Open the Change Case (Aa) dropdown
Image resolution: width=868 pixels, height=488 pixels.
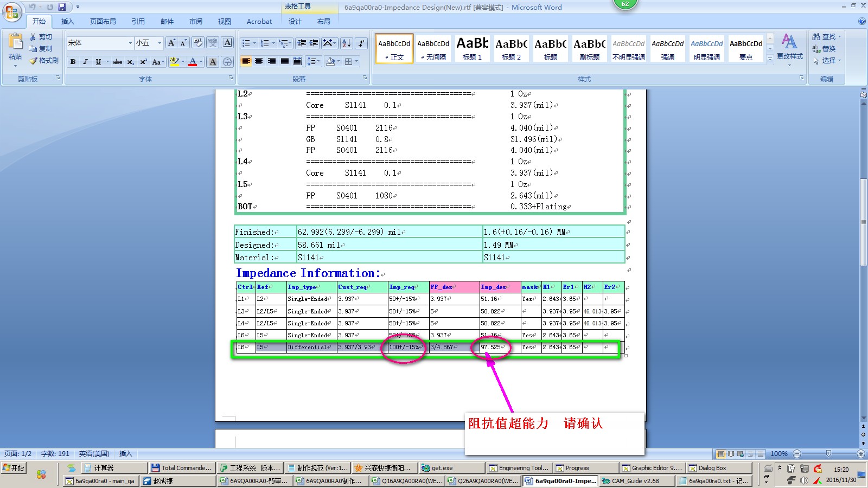point(158,62)
